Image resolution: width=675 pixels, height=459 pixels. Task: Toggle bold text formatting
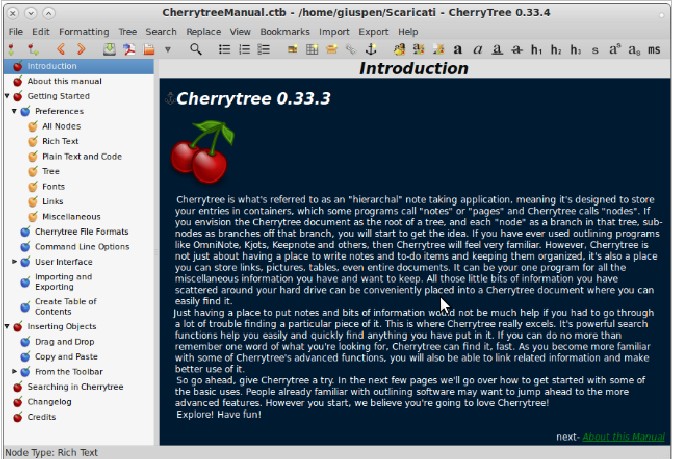coord(458,50)
